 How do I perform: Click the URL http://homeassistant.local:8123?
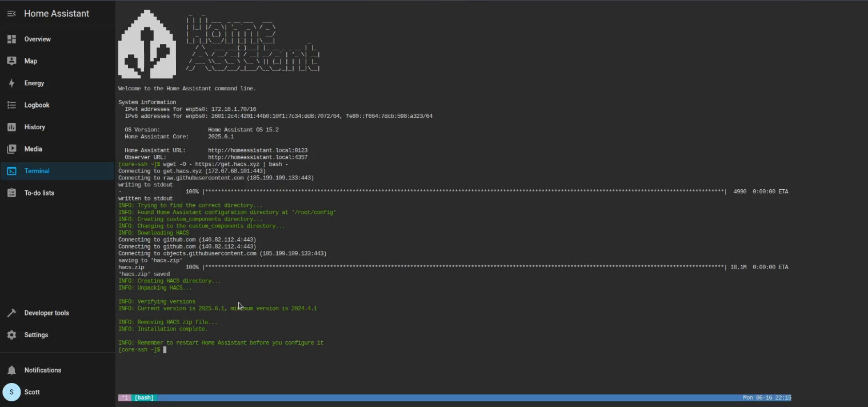pyautogui.click(x=258, y=151)
